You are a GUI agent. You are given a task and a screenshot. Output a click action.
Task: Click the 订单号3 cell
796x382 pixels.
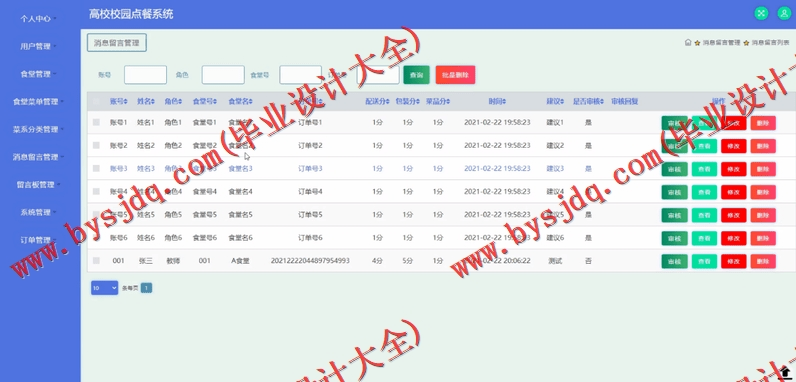point(310,168)
